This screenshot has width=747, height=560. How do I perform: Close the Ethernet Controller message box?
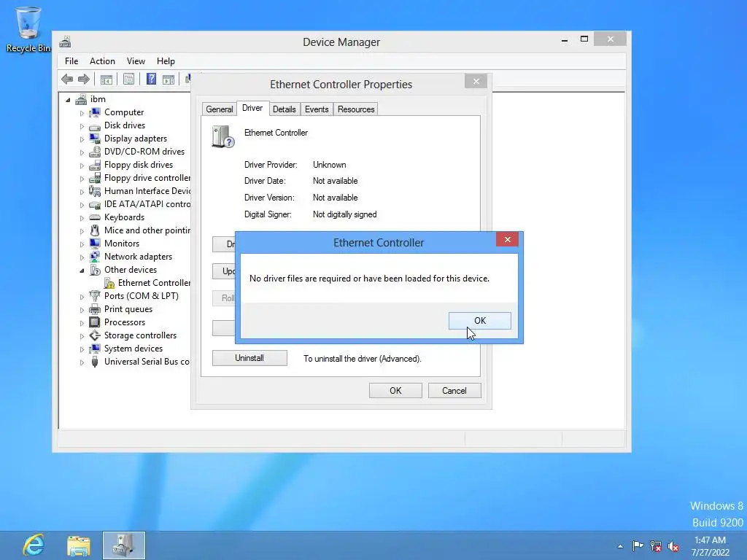click(x=508, y=239)
